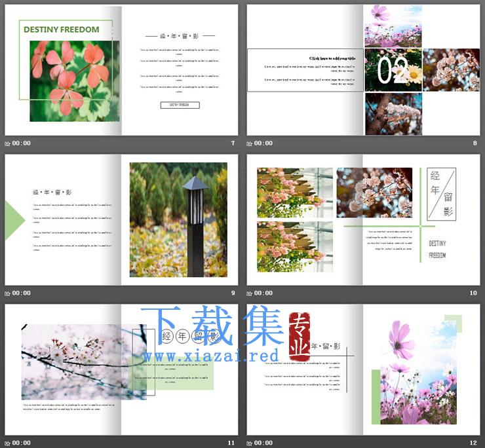Click the 00:00 timing under slide 8
This screenshot has height=448, width=485.
(263, 143)
